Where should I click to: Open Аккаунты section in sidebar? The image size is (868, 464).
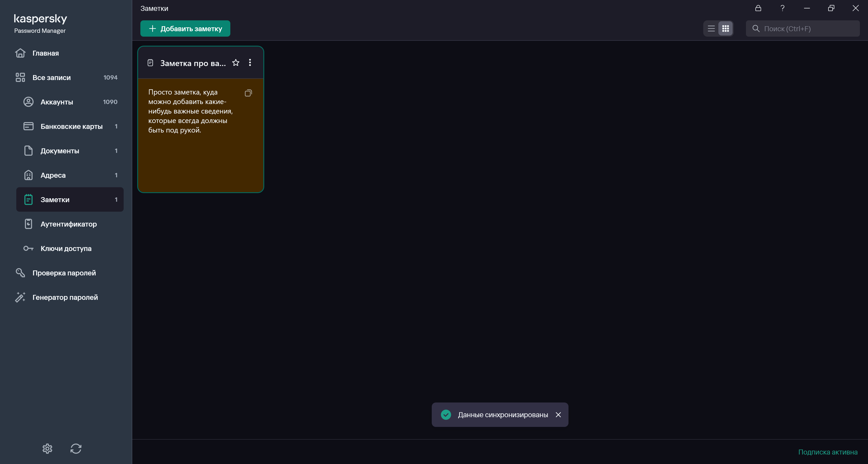[57, 102]
